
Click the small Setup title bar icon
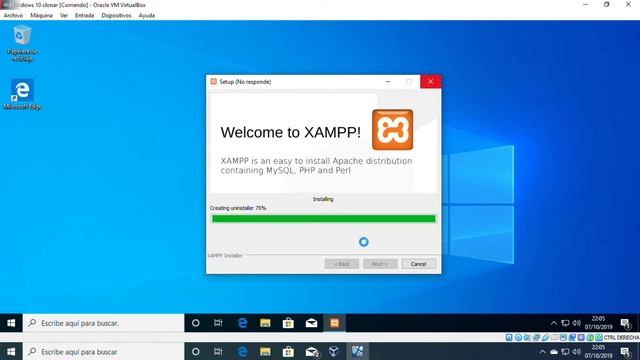pos(213,82)
